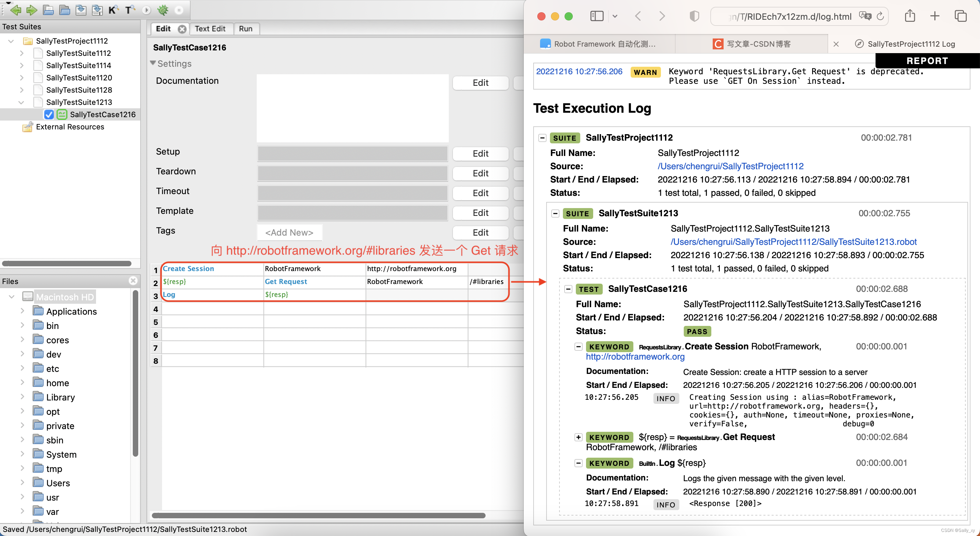Click the Edit button for Teardown
This screenshot has height=536, width=980.
pyautogui.click(x=480, y=173)
